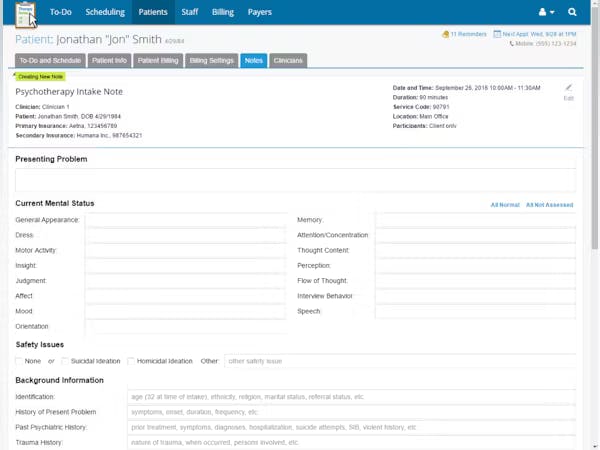Click the Mobile phone number link

[x=546, y=44]
